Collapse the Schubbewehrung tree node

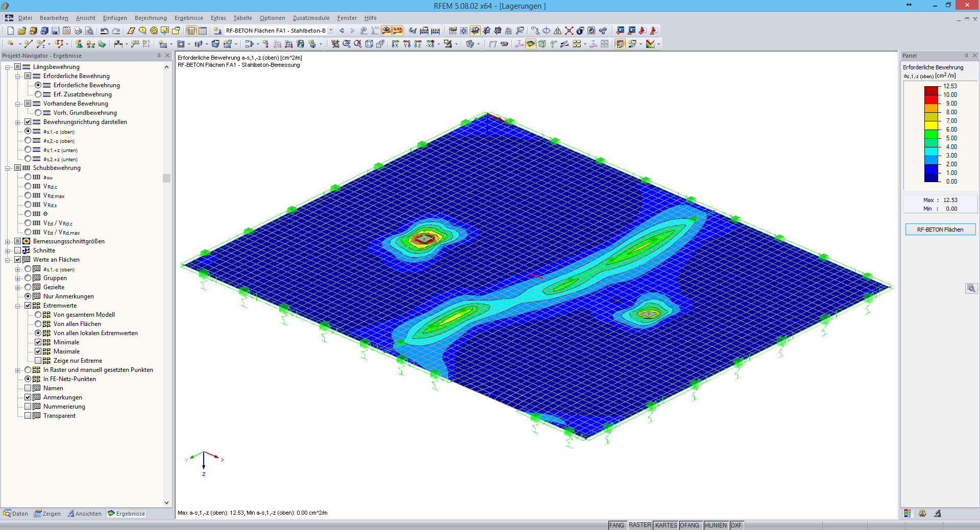pos(7,168)
